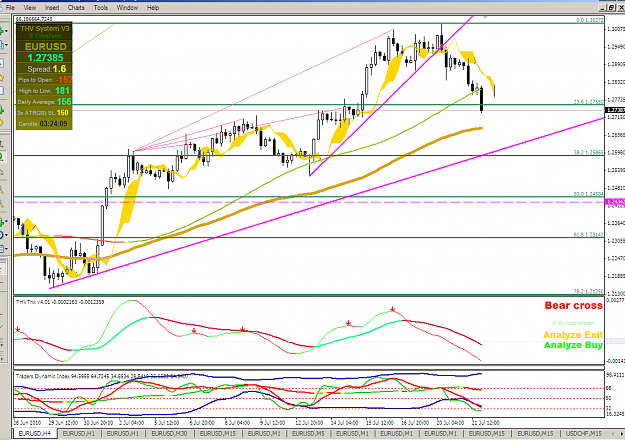Click the Spread 1.6 value
Image resolution: width=625 pixels, height=440 pixels.
pyautogui.click(x=59, y=69)
